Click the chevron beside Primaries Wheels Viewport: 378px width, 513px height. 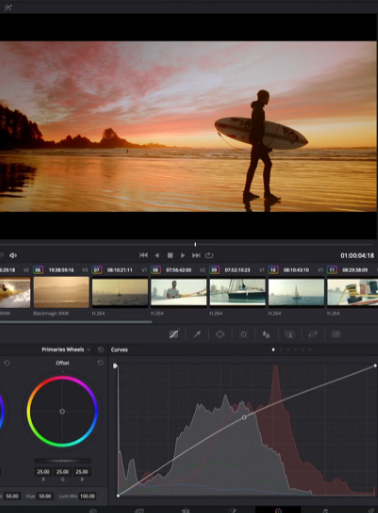pos(89,350)
